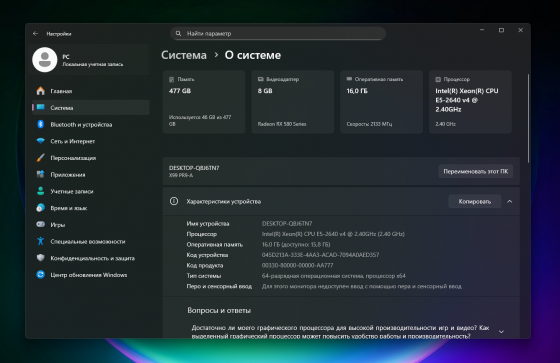Click the X99 PR9-A model text
Image resolution: width=560 pixels, height=363 pixels.
tap(181, 175)
